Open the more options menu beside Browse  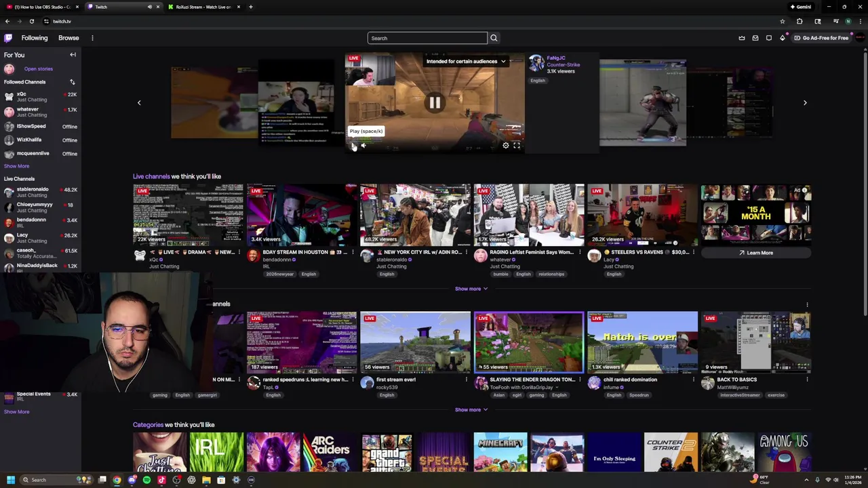[92, 38]
